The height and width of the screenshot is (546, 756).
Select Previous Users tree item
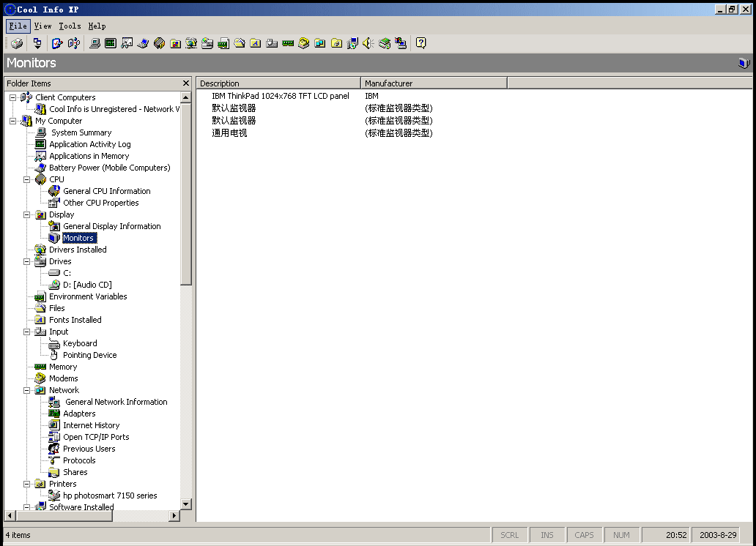89,449
